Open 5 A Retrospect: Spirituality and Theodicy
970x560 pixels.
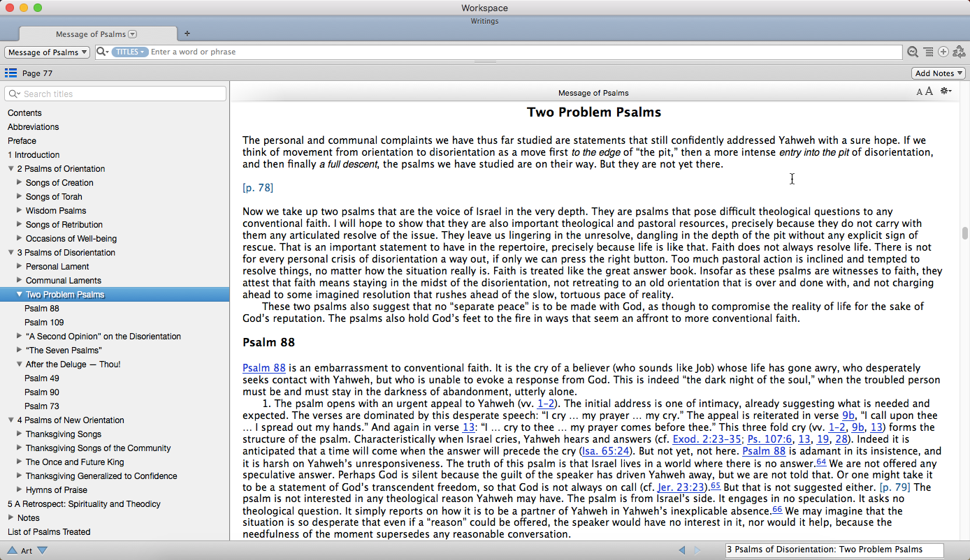pyautogui.click(x=84, y=504)
